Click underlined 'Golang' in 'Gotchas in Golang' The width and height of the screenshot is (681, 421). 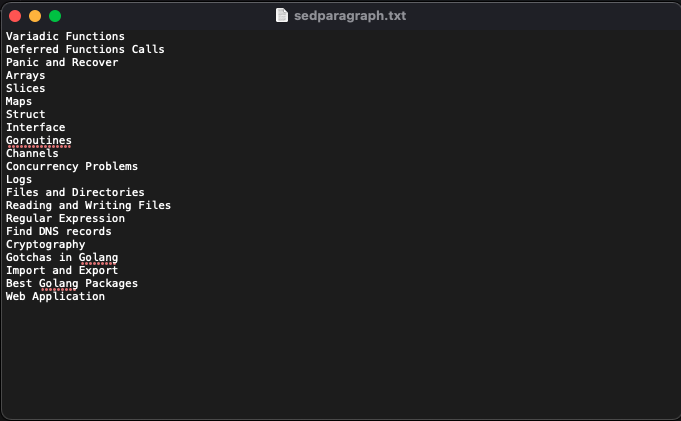point(99,258)
